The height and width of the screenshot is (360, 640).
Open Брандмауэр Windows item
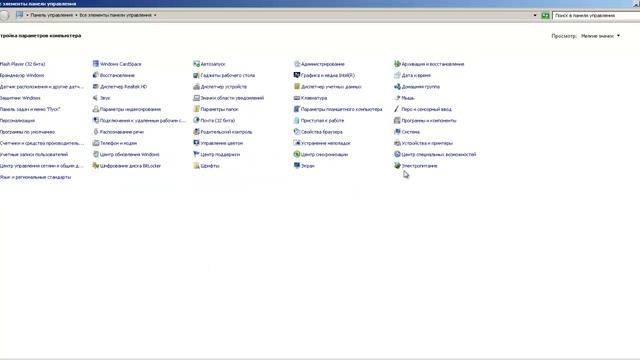22,76
